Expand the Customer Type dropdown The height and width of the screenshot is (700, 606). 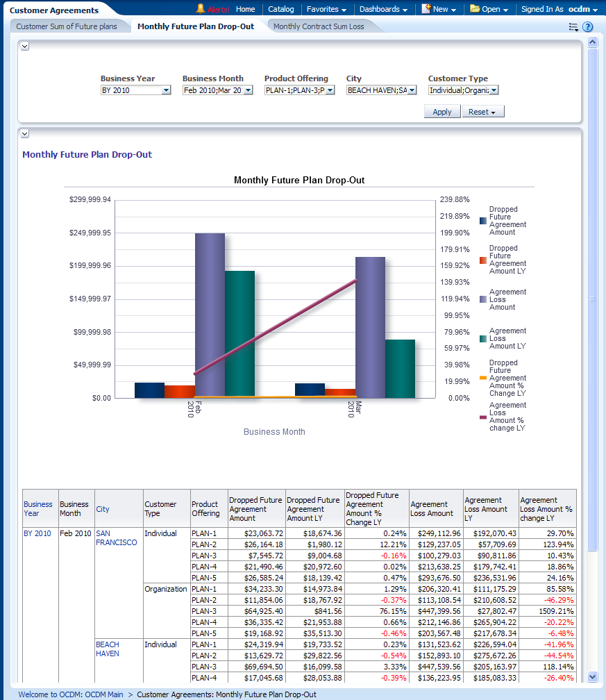coord(494,90)
